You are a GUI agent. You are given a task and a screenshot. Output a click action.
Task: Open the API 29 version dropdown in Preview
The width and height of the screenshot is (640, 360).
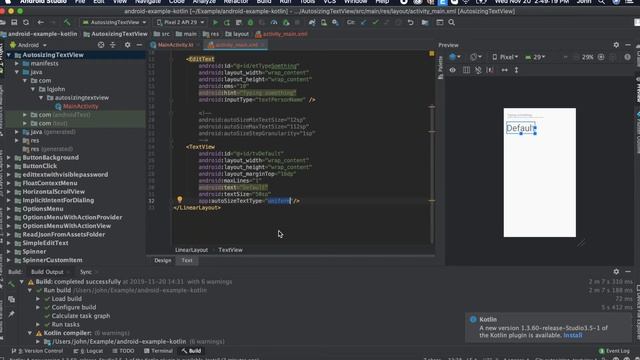tap(535, 58)
